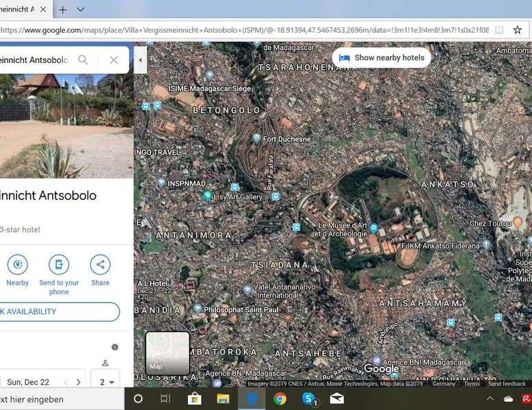Click the Germany link in map footer
Image resolution: width=532 pixels, height=410 pixels.
444,383
